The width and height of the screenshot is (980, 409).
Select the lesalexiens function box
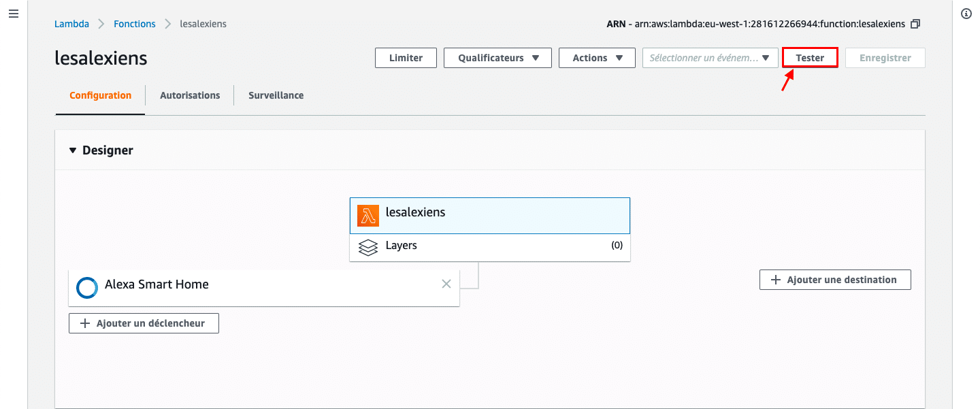pyautogui.click(x=490, y=216)
